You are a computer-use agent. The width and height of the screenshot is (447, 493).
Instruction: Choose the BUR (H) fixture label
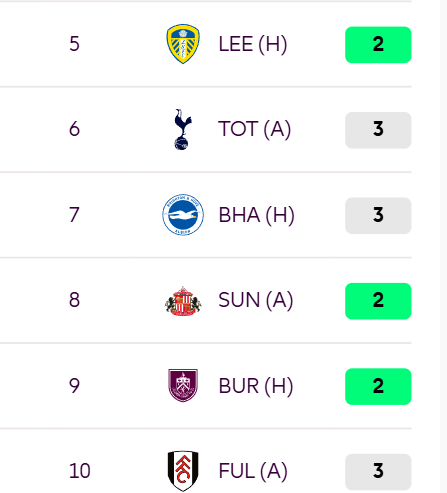(256, 386)
